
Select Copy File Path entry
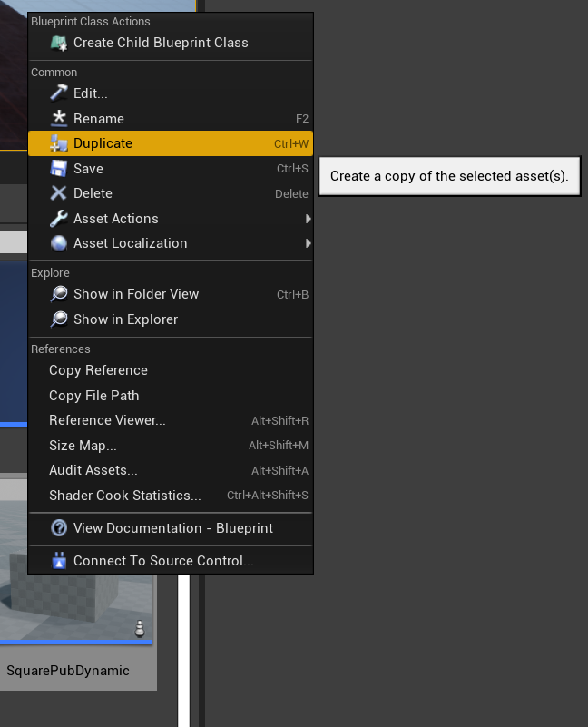[x=171, y=396]
